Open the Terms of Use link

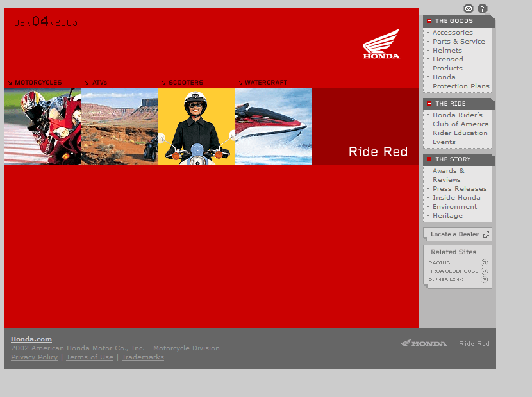pos(90,357)
